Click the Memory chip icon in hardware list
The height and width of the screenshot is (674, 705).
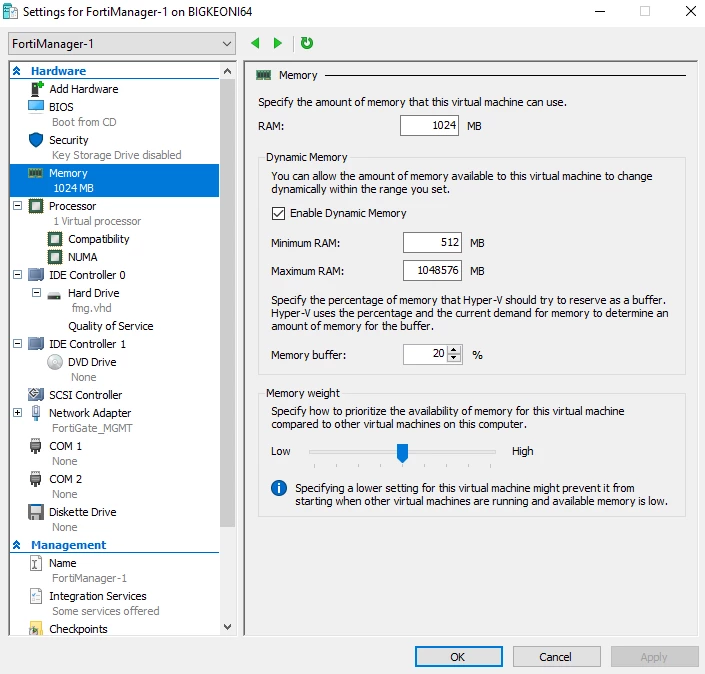(x=36, y=173)
